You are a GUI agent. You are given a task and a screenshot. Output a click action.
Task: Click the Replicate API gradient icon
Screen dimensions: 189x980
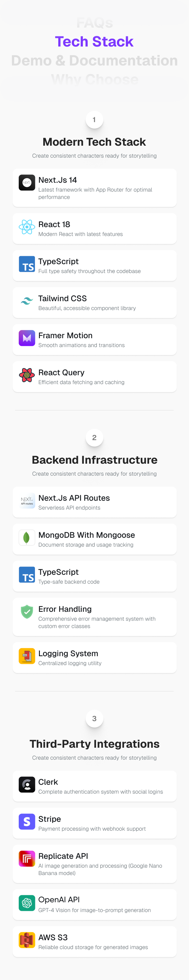point(27,858)
